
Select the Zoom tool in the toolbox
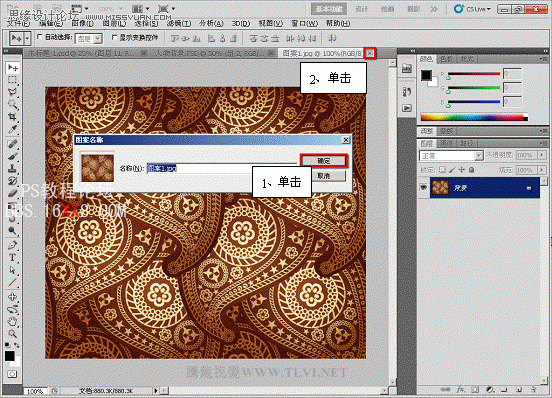(13, 333)
